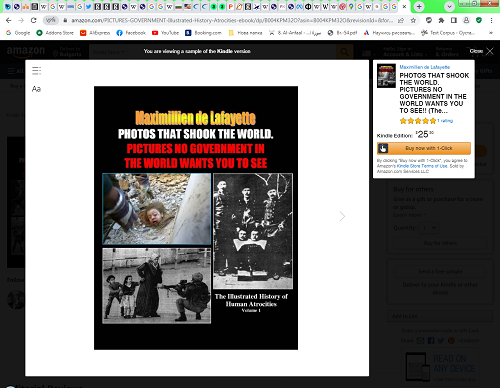500x388 pixels.
Task: Share via dimmed email envelope icon
Action: 421,341
